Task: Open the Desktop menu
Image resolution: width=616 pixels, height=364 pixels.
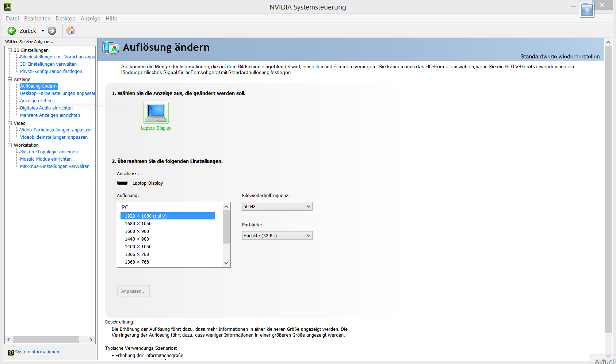Action: (x=65, y=19)
